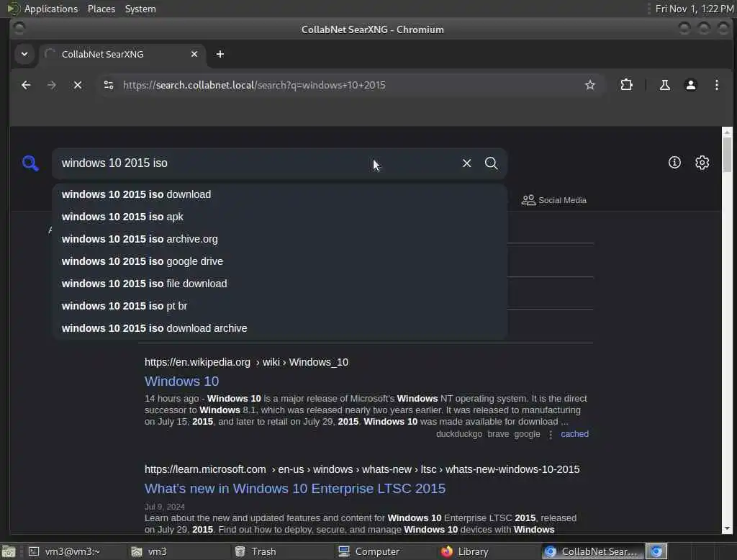Image resolution: width=737 pixels, height=560 pixels.
Task: Click the learn.microsoft.com result URL
Action: point(362,469)
